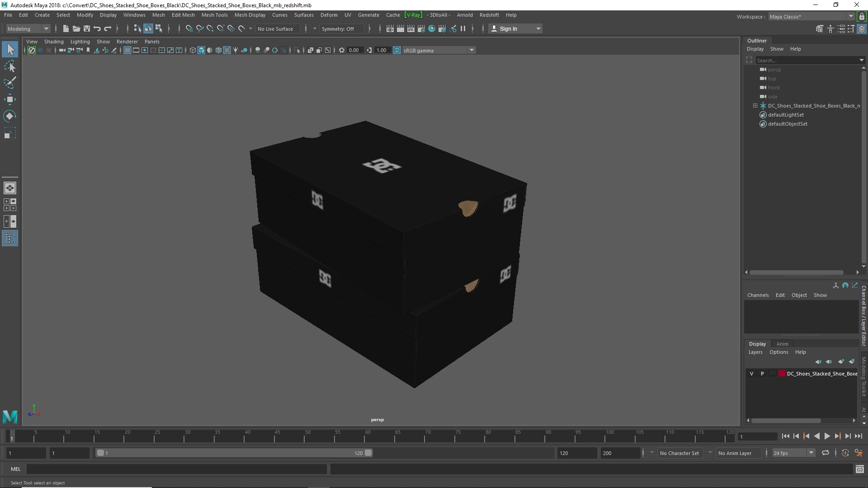Save the scene with floppy icon
868x488 pixels.
coord(87,28)
